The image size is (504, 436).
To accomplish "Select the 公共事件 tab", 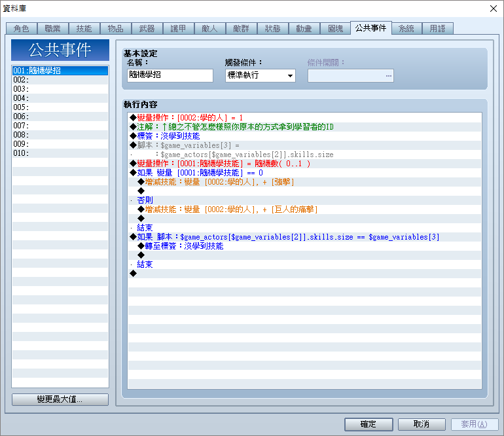I will [371, 28].
